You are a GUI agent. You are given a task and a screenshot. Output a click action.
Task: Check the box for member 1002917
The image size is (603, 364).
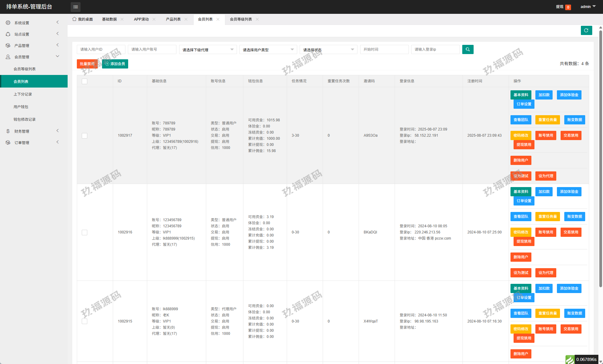(85, 135)
